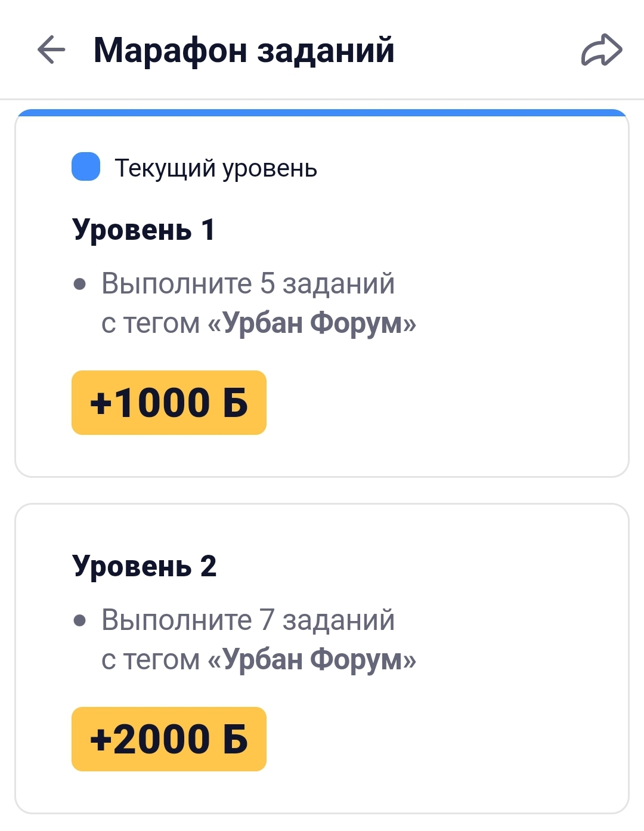Image resolution: width=644 pixels, height=831 pixels.
Task: Open the "Уровень 1" heading
Action: pos(144,229)
